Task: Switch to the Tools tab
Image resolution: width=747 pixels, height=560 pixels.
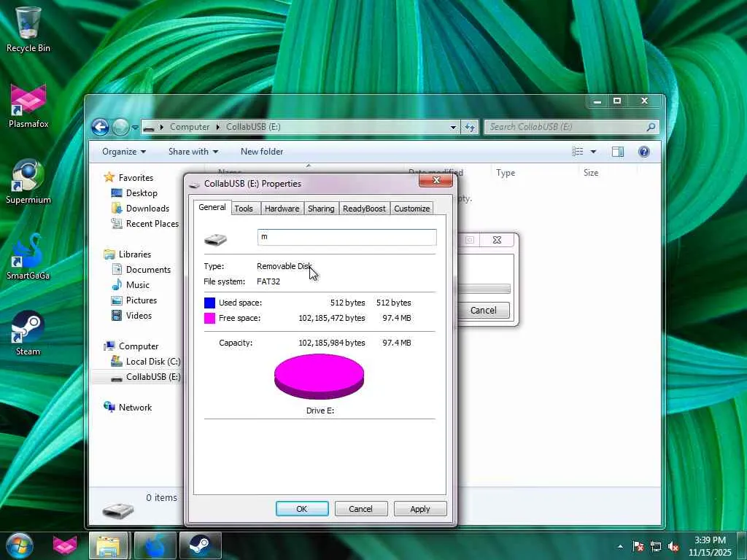Action: 244,209
